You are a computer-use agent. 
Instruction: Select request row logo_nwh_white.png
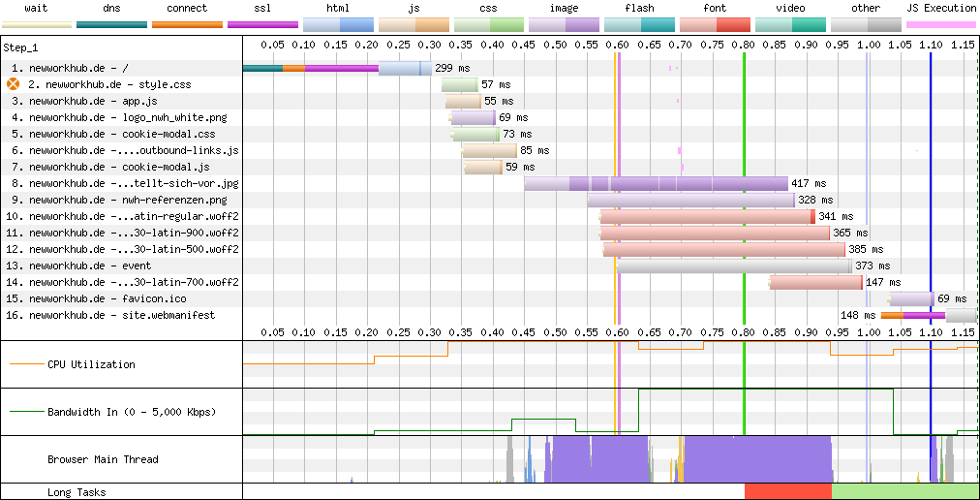pyautogui.click(x=119, y=117)
